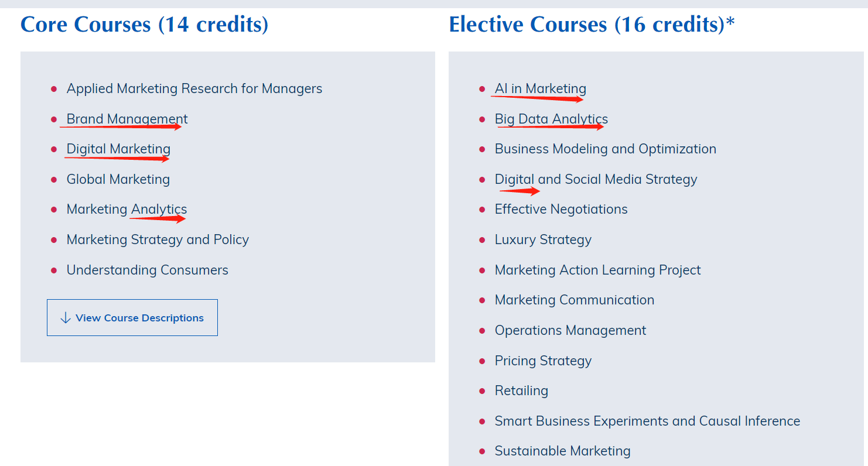This screenshot has height=466, width=868.
Task: Click the Global Marketing list item
Action: (118, 180)
